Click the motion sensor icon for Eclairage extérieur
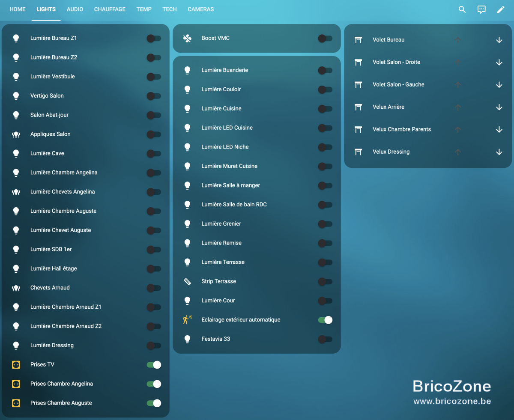This screenshot has width=514, height=420. (187, 320)
